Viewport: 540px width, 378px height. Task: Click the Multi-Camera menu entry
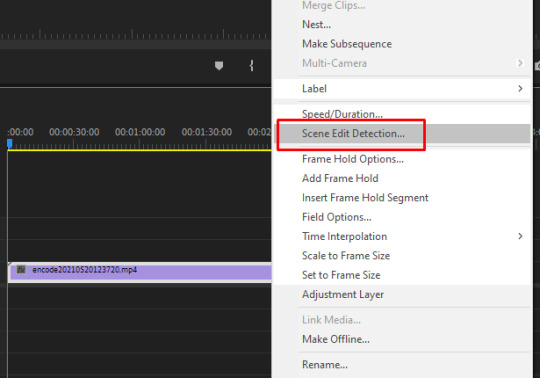tap(402, 63)
